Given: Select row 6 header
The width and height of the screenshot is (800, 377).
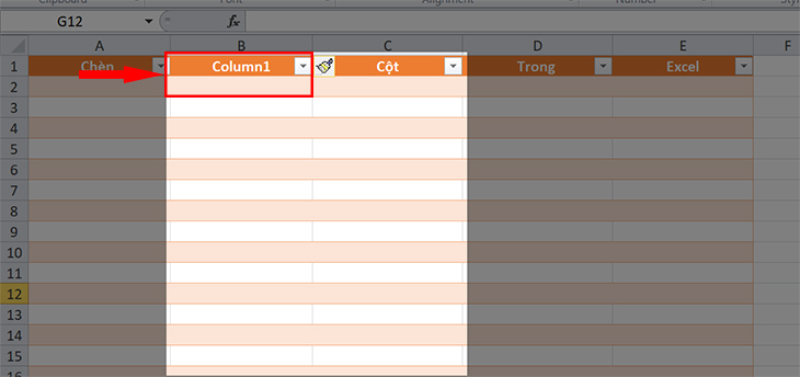Looking at the screenshot, I should click(14, 169).
